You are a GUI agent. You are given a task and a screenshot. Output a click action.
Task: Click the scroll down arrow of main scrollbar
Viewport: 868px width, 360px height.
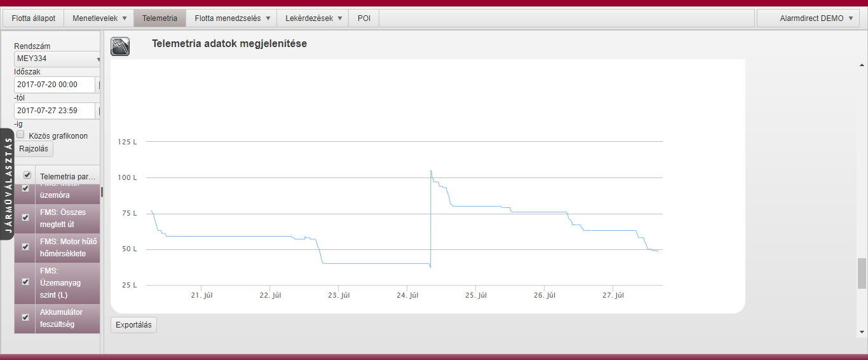coord(862,332)
